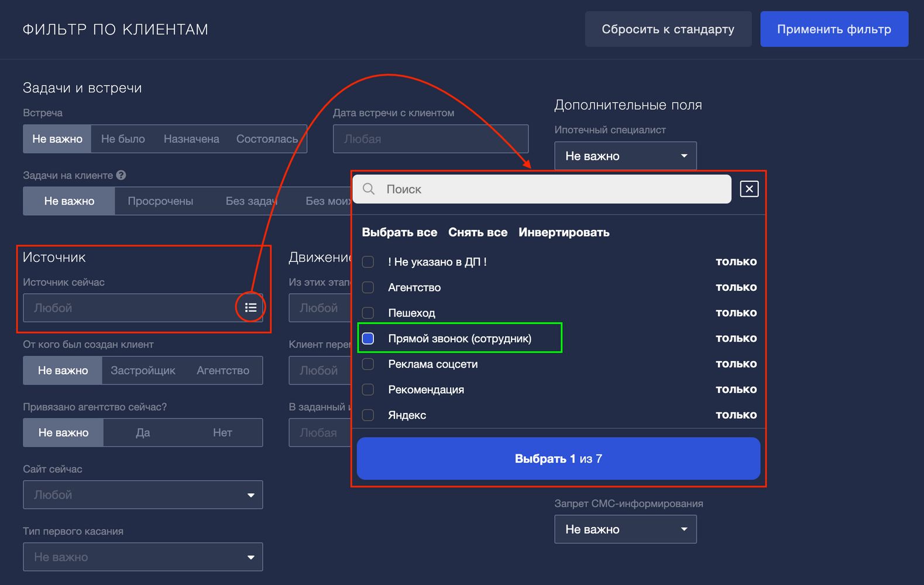
Task: Enable the Рекомендация checkbox
Action: point(368,390)
